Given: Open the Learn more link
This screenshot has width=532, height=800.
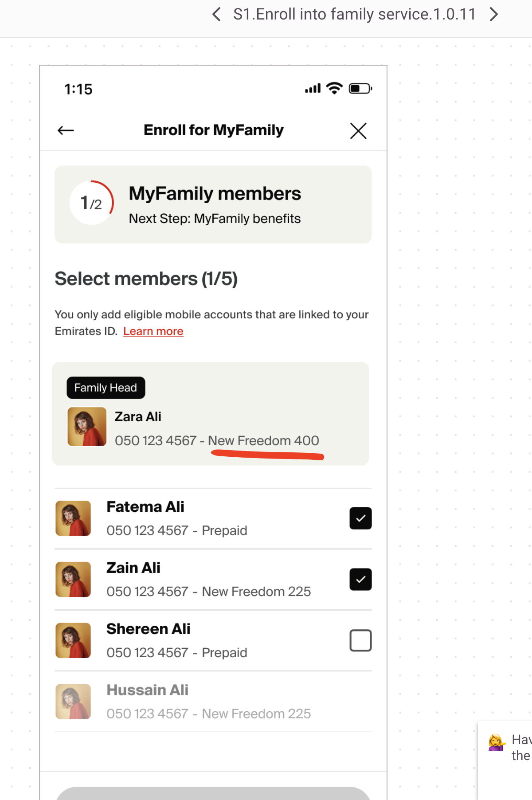Looking at the screenshot, I should (x=153, y=331).
